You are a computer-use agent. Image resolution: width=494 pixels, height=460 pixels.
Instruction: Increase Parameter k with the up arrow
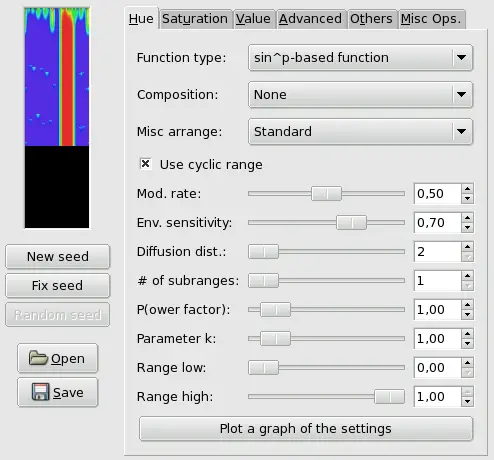tap(467, 334)
